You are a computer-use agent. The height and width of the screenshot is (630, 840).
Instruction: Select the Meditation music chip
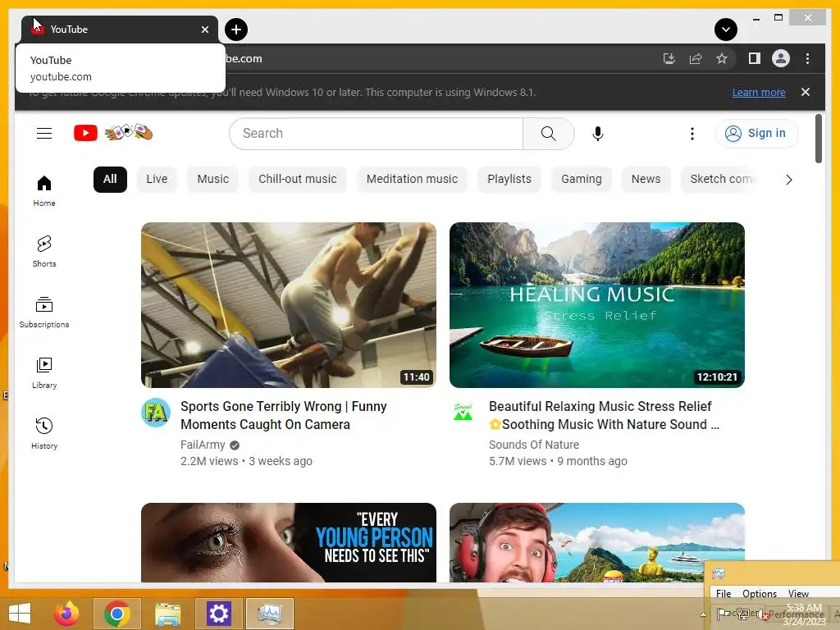(x=412, y=179)
